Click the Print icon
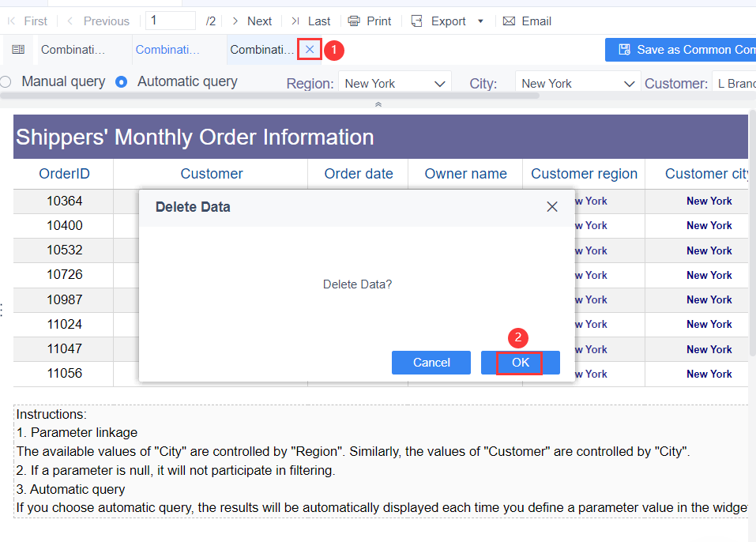 354,21
